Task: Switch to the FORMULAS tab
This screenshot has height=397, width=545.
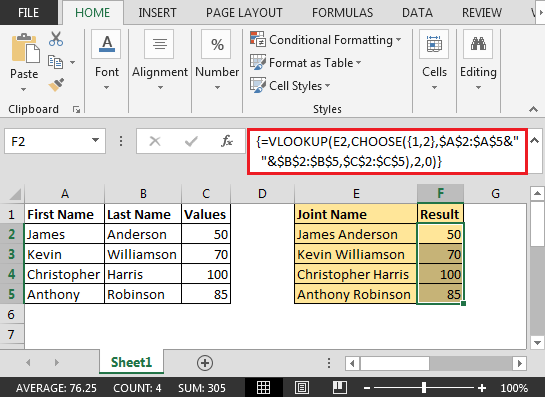Action: coord(342,13)
